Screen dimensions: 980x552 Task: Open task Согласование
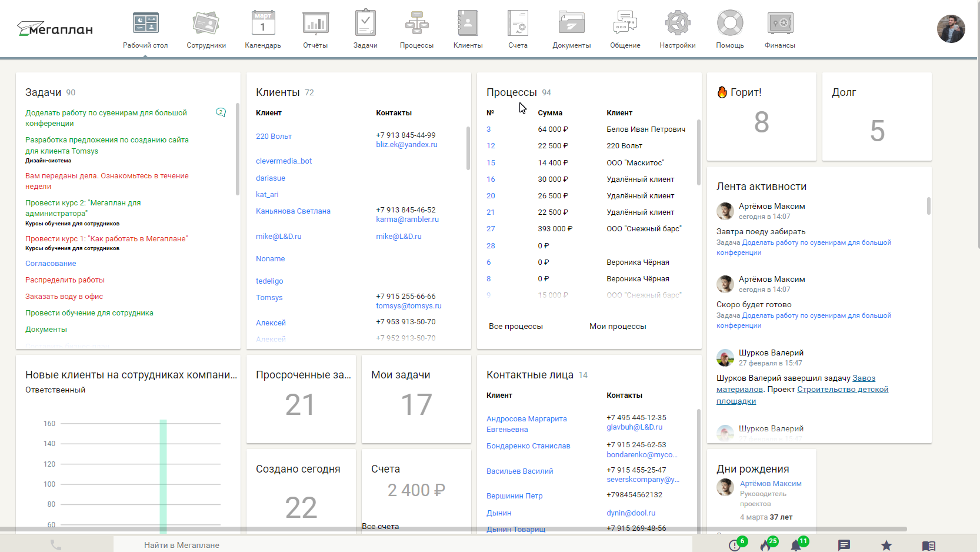click(x=51, y=264)
